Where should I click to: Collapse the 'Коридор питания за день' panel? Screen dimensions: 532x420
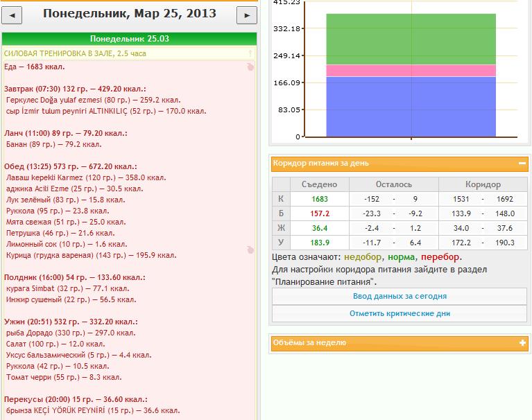pos(522,164)
